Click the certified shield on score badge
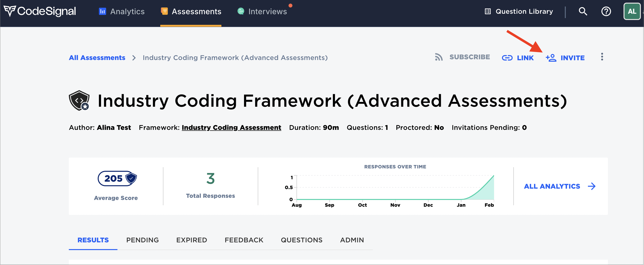 [x=131, y=178]
